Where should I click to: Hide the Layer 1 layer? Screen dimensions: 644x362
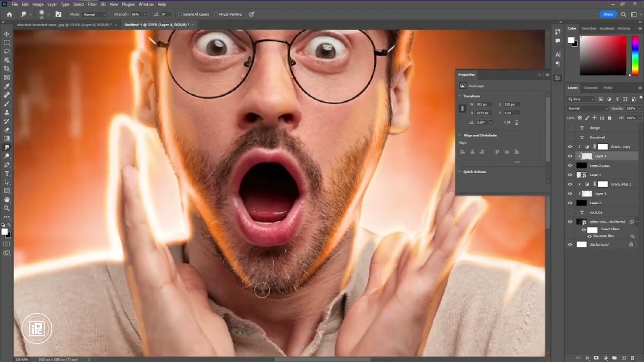pyautogui.click(x=570, y=175)
